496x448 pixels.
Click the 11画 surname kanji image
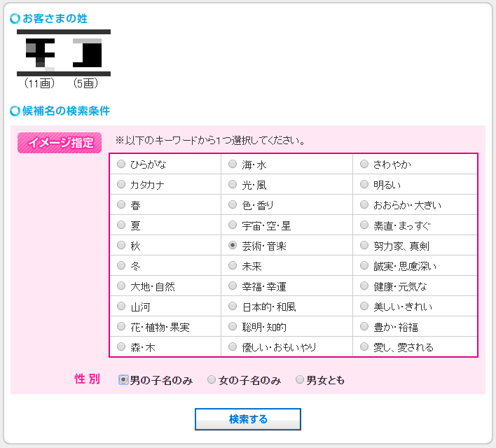point(40,52)
